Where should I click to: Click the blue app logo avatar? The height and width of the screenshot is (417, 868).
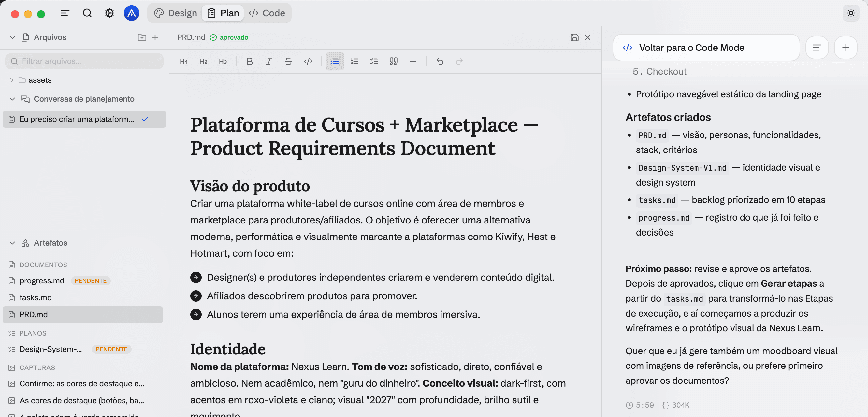coord(131,13)
